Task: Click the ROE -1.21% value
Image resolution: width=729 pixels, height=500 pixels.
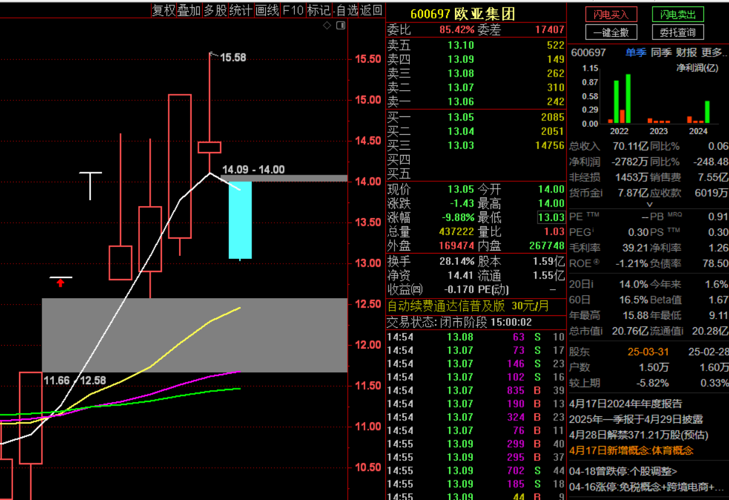Action: coord(631,263)
